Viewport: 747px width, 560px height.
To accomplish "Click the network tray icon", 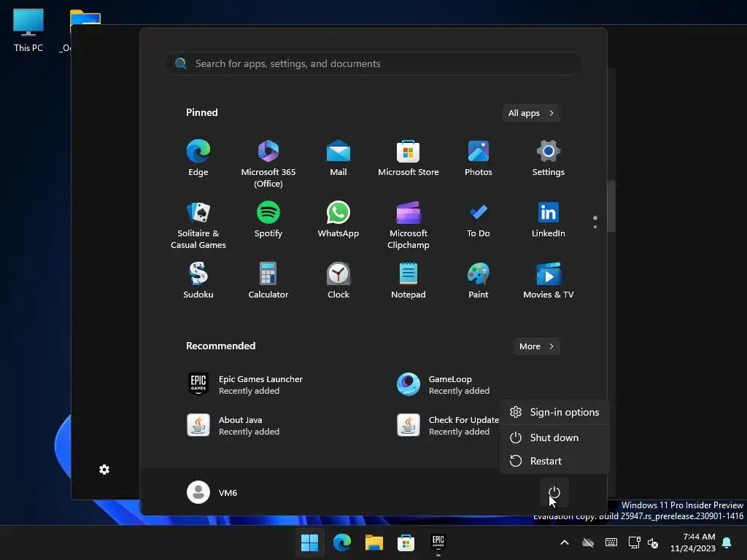I will tap(634, 542).
